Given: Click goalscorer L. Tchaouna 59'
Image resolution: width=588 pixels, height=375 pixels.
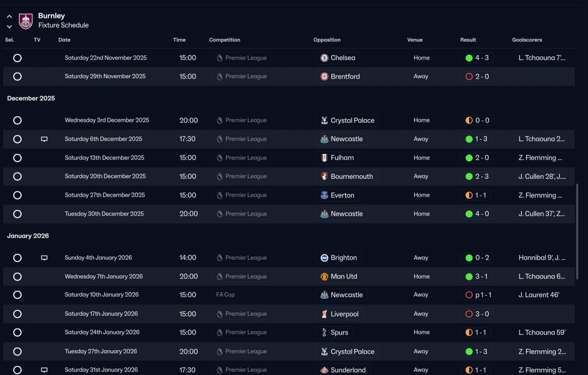Looking at the screenshot, I should (x=542, y=333).
